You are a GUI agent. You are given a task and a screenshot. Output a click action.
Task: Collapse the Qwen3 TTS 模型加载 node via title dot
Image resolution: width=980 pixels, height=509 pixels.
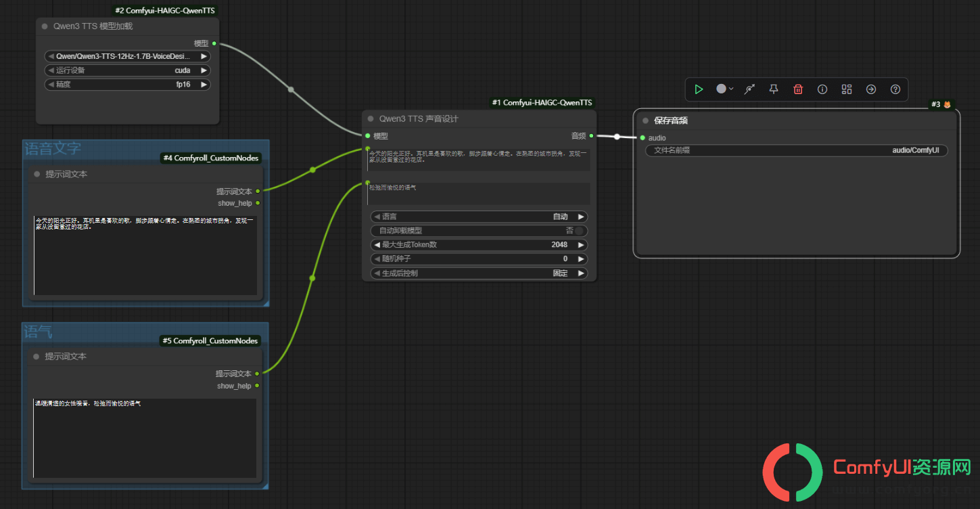(x=45, y=26)
